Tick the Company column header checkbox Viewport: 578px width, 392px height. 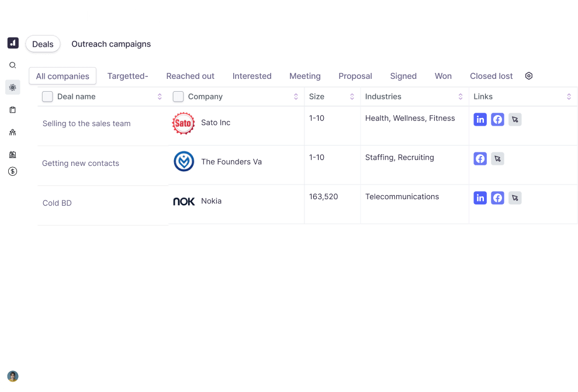178,96
